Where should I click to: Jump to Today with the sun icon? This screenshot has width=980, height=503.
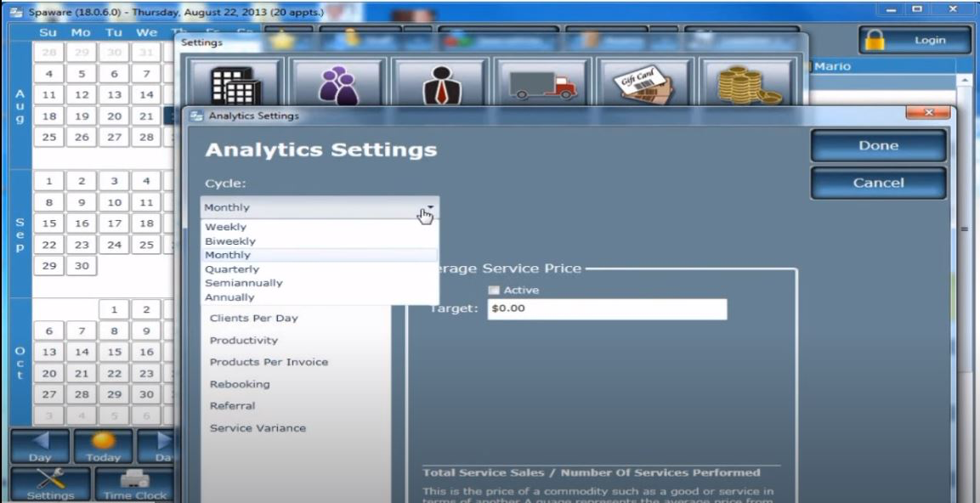(103, 446)
